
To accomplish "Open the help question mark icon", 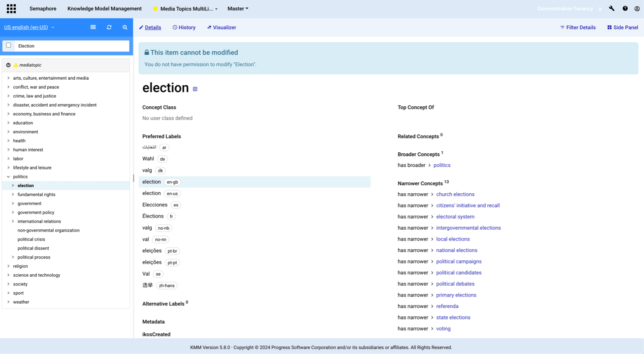I will (625, 9).
